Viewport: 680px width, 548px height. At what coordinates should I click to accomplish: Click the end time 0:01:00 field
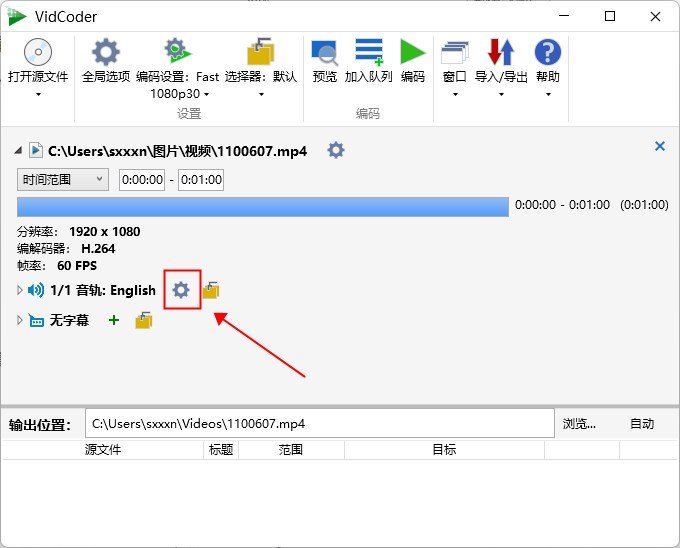click(201, 179)
